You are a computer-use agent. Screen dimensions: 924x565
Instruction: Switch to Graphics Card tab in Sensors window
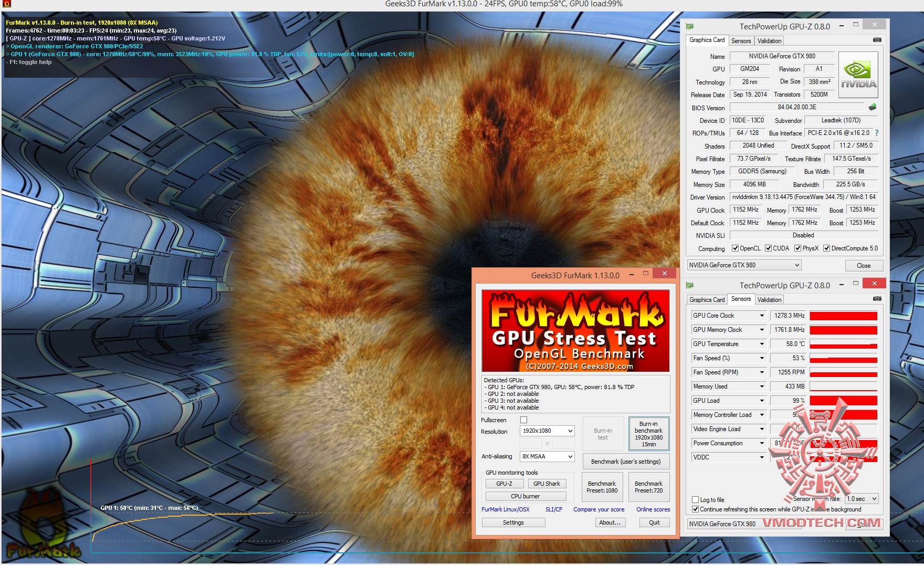click(x=707, y=300)
